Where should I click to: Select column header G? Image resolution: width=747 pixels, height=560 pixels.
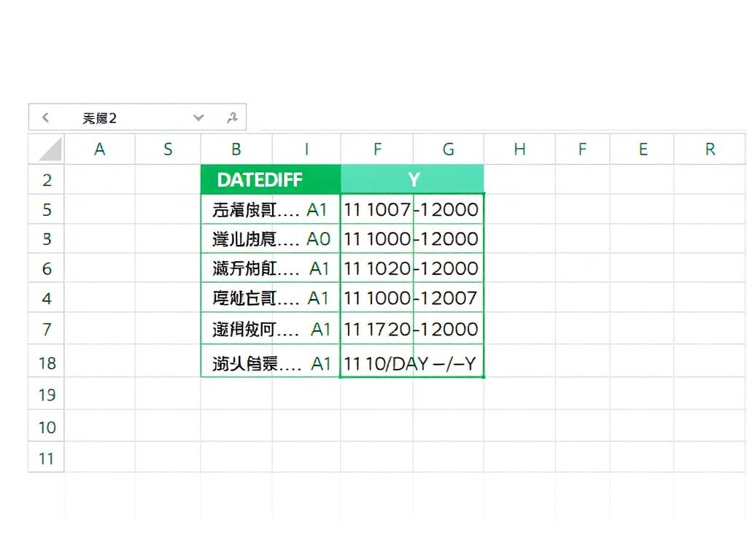[x=449, y=149]
